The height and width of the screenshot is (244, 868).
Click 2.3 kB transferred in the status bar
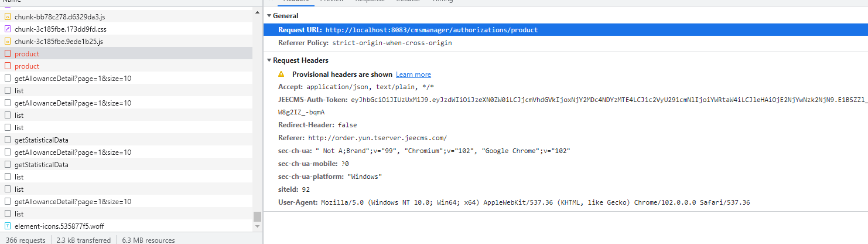coord(83,240)
